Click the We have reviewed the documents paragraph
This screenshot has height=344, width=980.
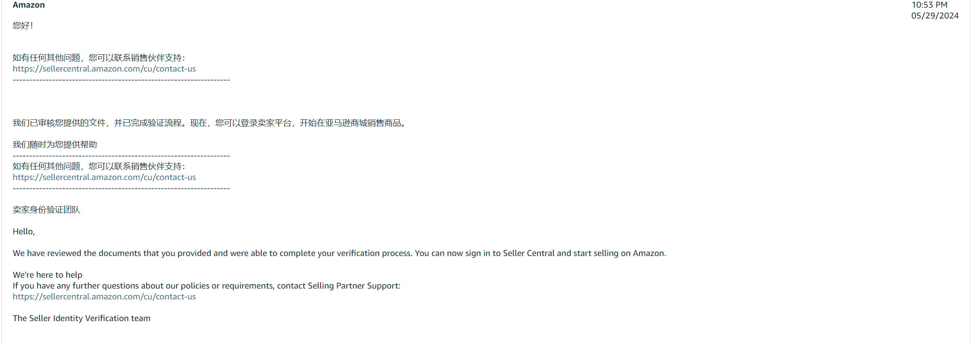[x=339, y=253]
